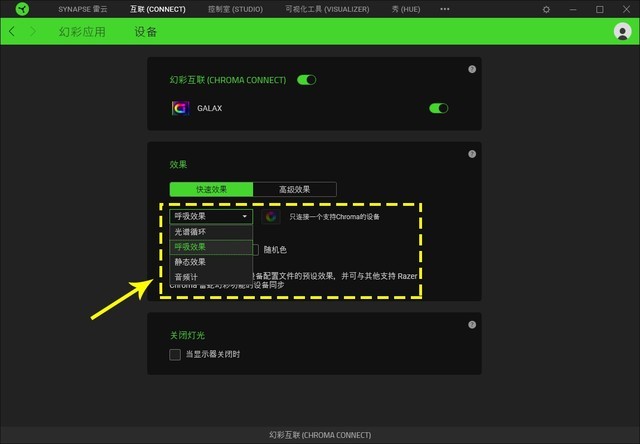This screenshot has width=640, height=444.
Task: Open help for the 关闭灯光 panel
Action: click(x=472, y=324)
